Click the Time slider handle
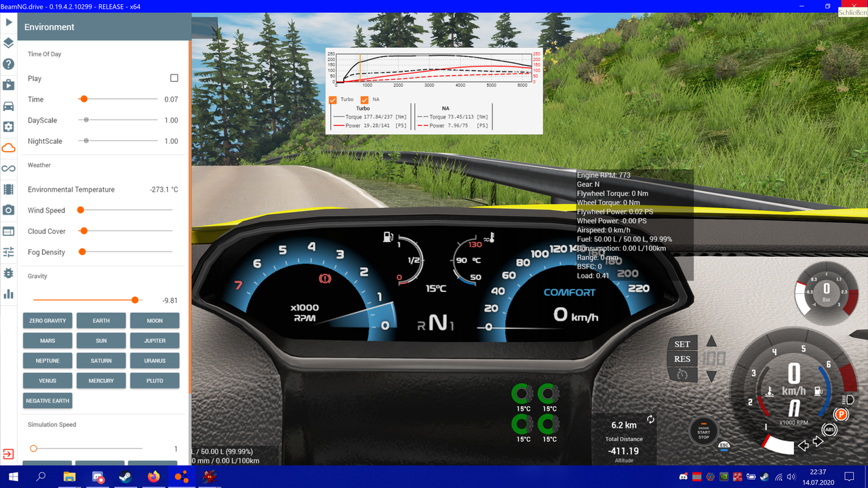The image size is (868, 488). tap(84, 99)
